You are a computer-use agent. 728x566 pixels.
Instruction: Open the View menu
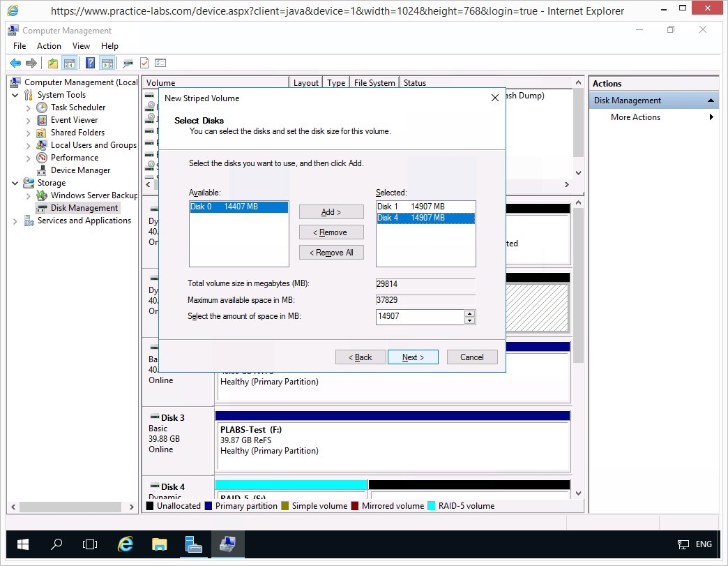(81, 46)
